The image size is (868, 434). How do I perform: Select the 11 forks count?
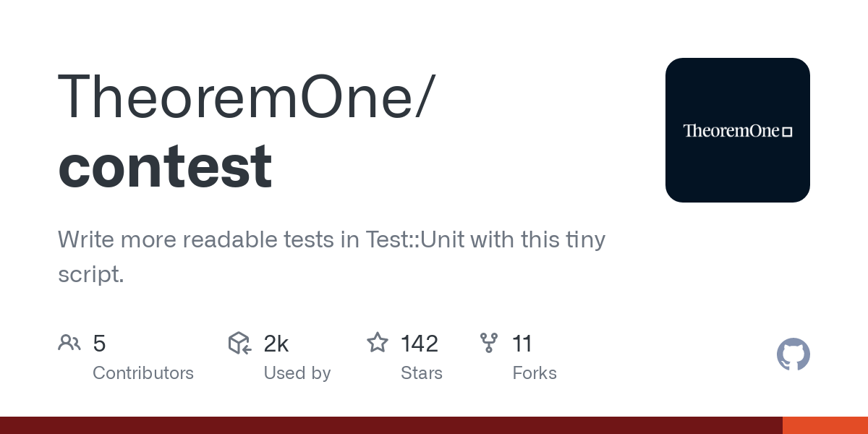[x=522, y=344]
